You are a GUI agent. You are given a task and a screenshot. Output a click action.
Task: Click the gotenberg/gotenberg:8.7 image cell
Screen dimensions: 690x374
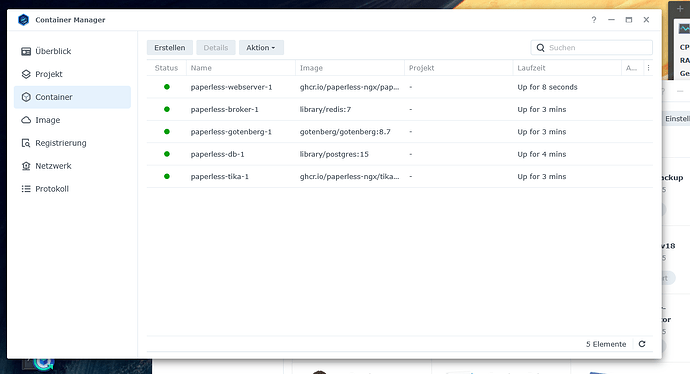pyautogui.click(x=345, y=132)
